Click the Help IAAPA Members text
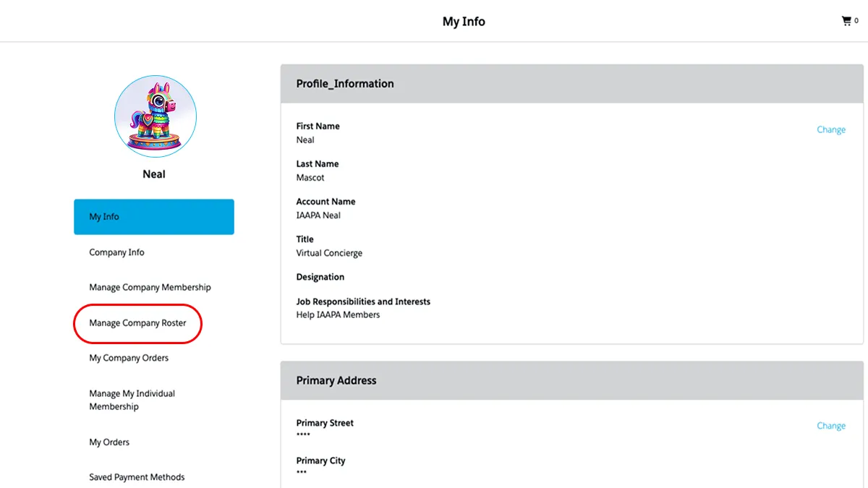The image size is (868, 488). click(338, 314)
